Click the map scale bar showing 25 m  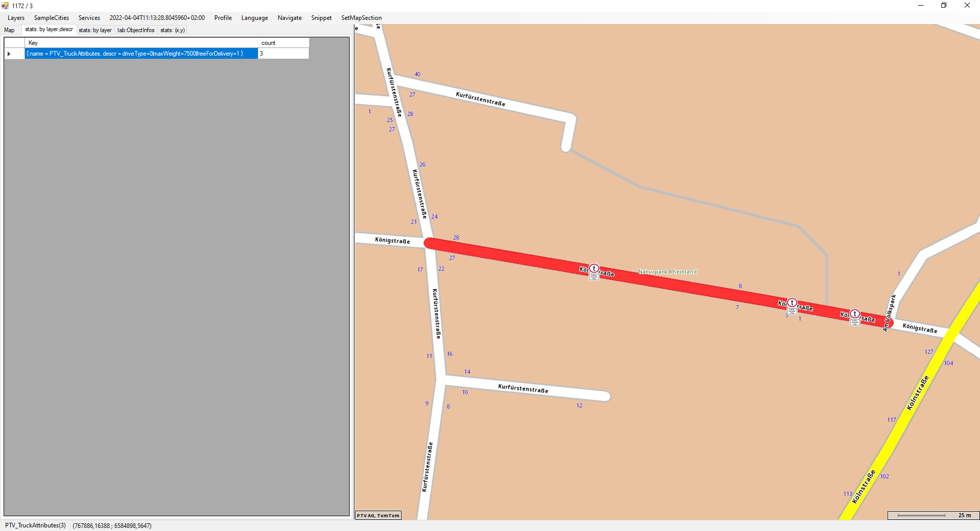[933, 515]
